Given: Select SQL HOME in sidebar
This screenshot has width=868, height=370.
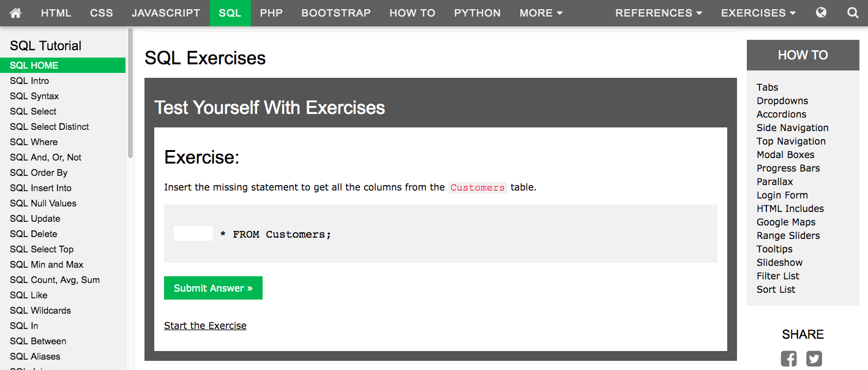Looking at the screenshot, I should 62,65.
